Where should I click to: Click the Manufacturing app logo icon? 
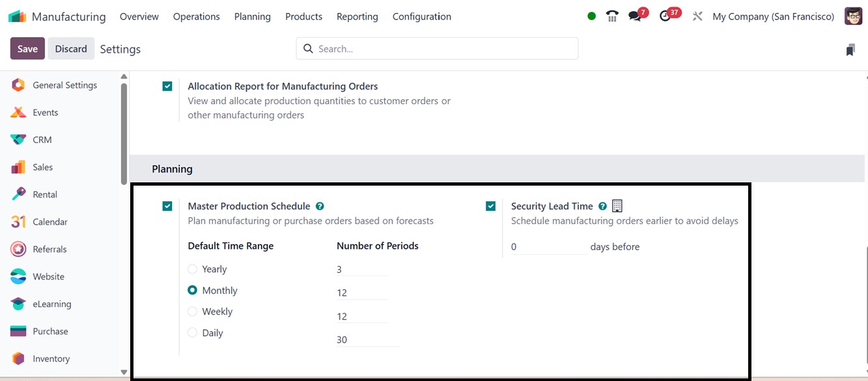tap(17, 16)
